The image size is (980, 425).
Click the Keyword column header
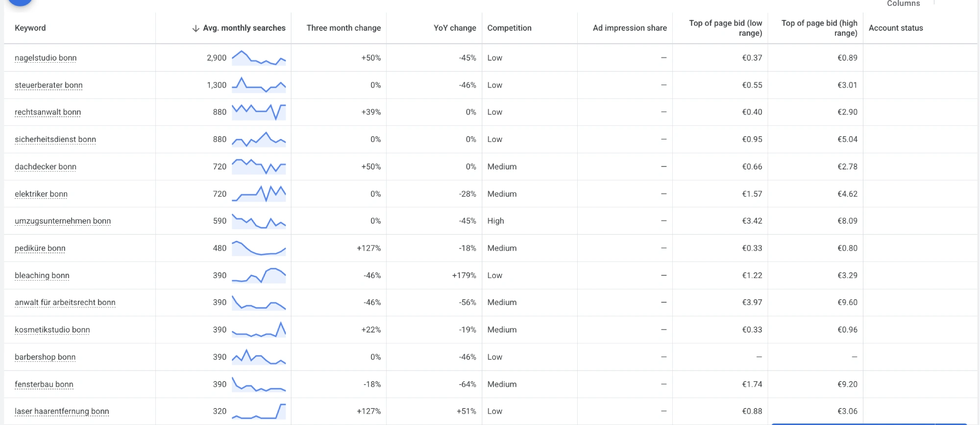pos(30,28)
